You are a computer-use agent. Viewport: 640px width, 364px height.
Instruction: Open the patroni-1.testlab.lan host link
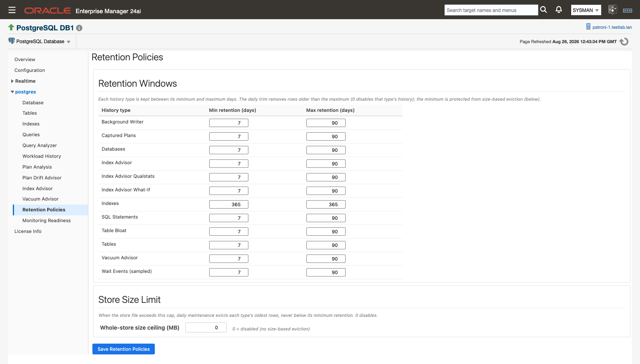click(612, 27)
